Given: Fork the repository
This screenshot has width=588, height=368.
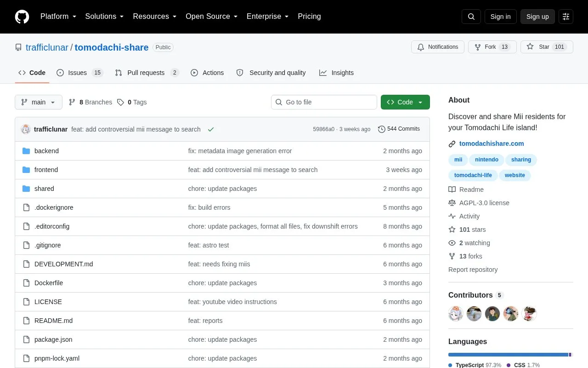Looking at the screenshot, I should click(x=492, y=47).
